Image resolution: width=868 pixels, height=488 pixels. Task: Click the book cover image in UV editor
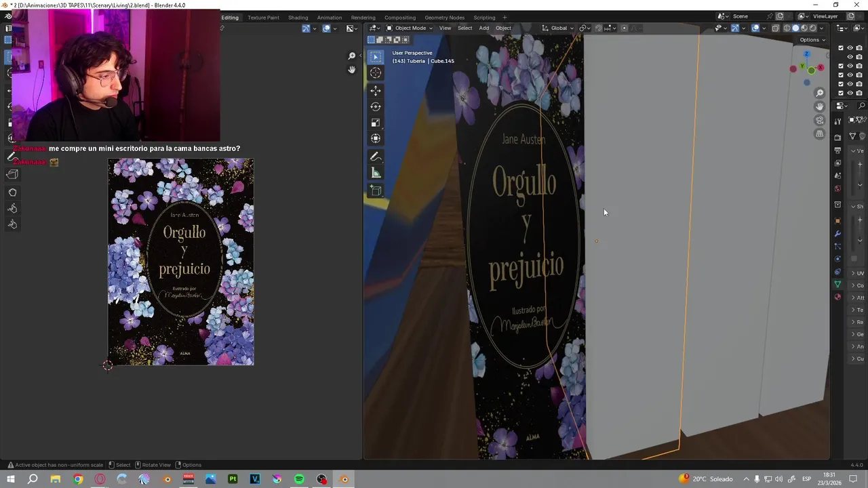181,262
